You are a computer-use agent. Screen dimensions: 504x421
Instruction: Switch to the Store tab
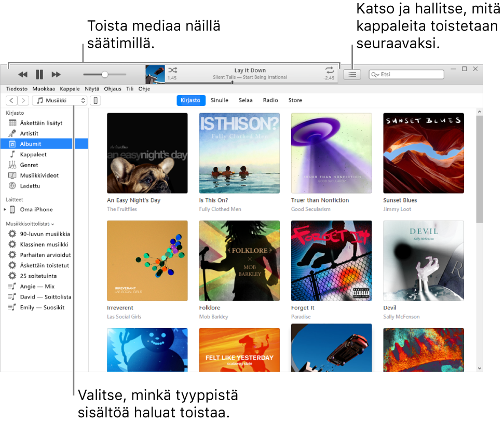(x=295, y=100)
